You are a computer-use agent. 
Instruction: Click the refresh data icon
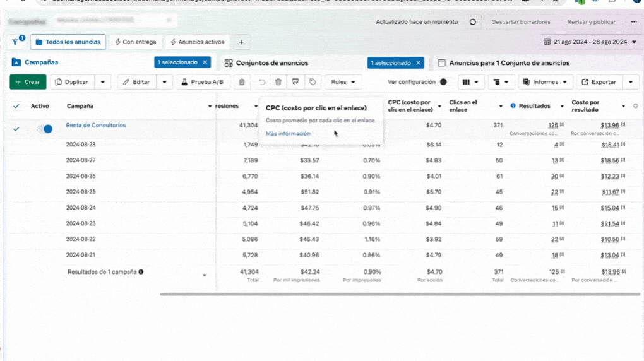[472, 22]
